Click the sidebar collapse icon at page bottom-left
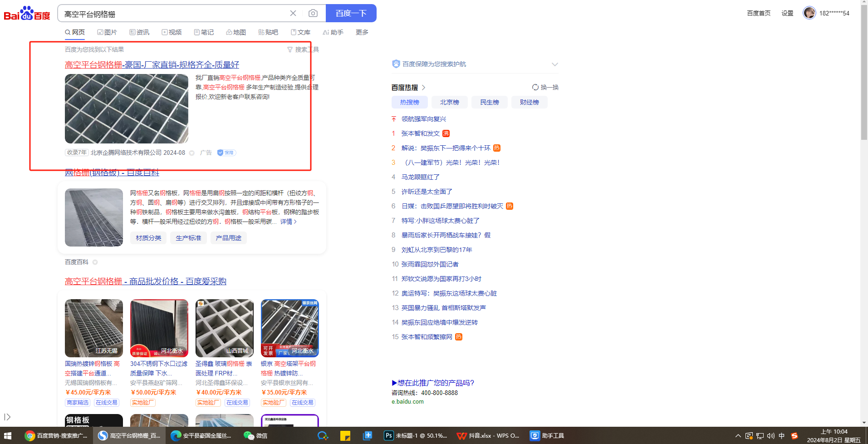This screenshot has width=868, height=444. [7, 417]
